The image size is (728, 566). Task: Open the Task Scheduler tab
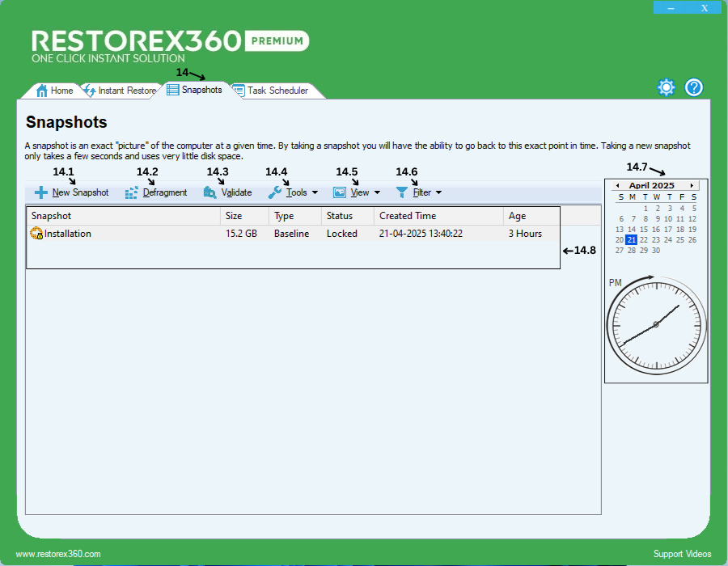[x=277, y=91]
